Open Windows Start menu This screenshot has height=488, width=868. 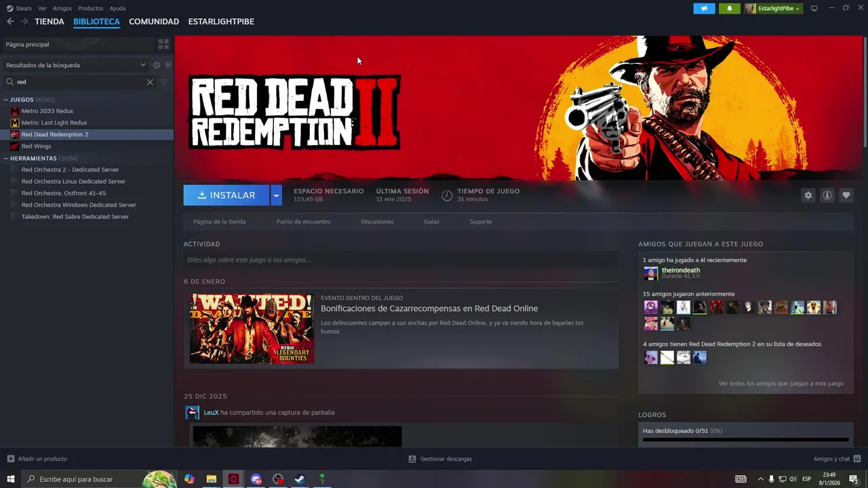11,479
